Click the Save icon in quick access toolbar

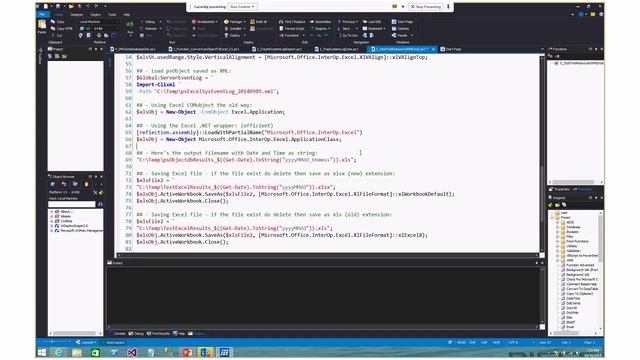[58, 6]
